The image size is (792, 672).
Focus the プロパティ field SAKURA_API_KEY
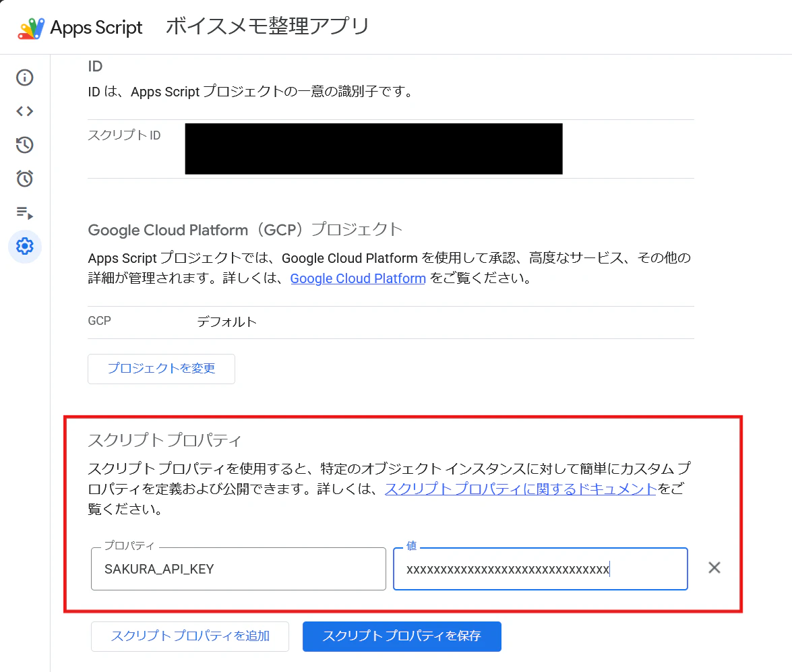pyautogui.click(x=239, y=569)
